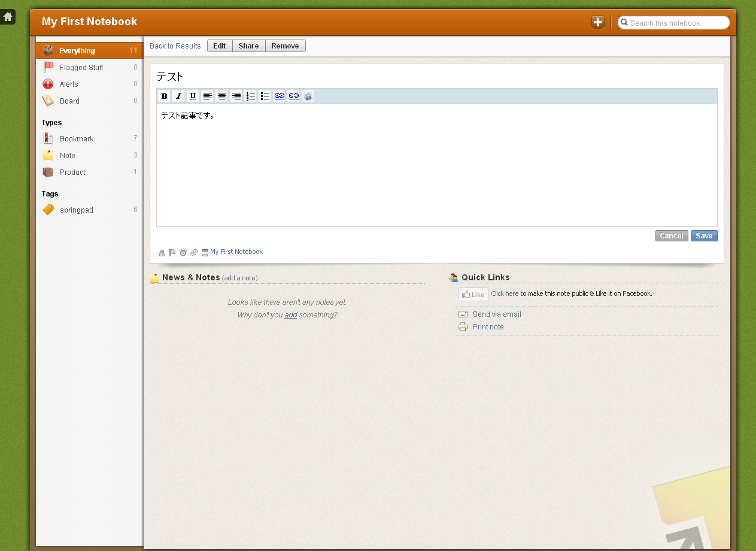This screenshot has width=756, height=551.
Task: Click the yellow Note type icon
Action: [x=48, y=155]
